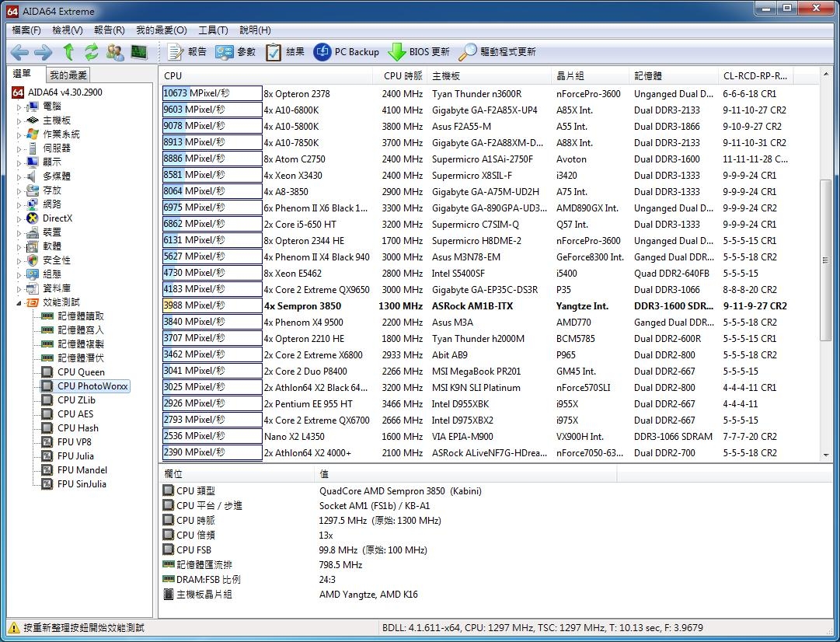The image size is (840, 642).
Task: Launch PC Backup from toolbar
Action: click(346, 52)
